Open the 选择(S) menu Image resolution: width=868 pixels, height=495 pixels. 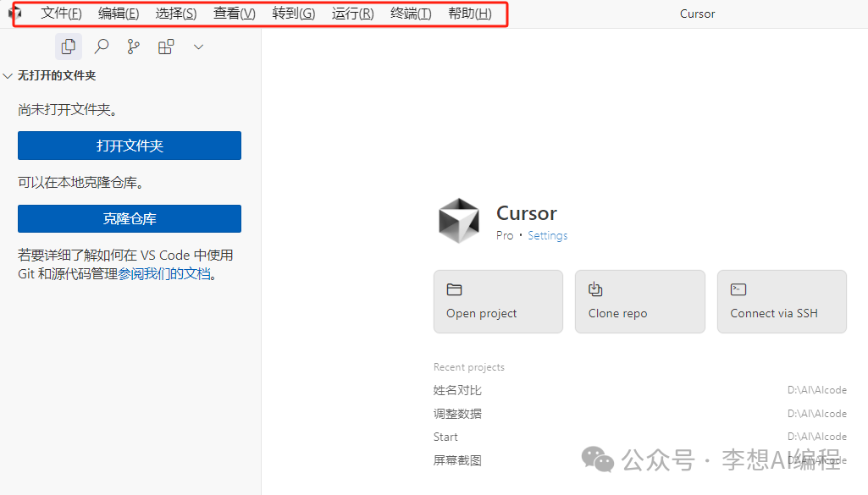click(x=176, y=14)
